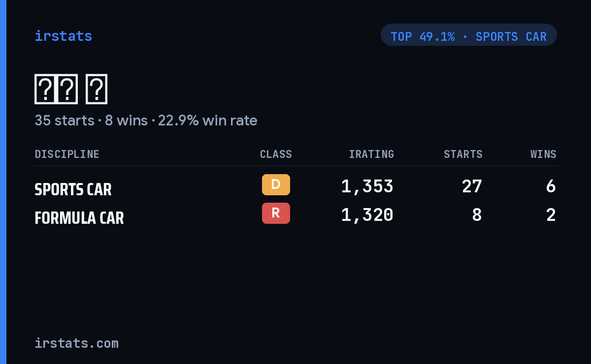Click the orange D class badge

click(276, 185)
